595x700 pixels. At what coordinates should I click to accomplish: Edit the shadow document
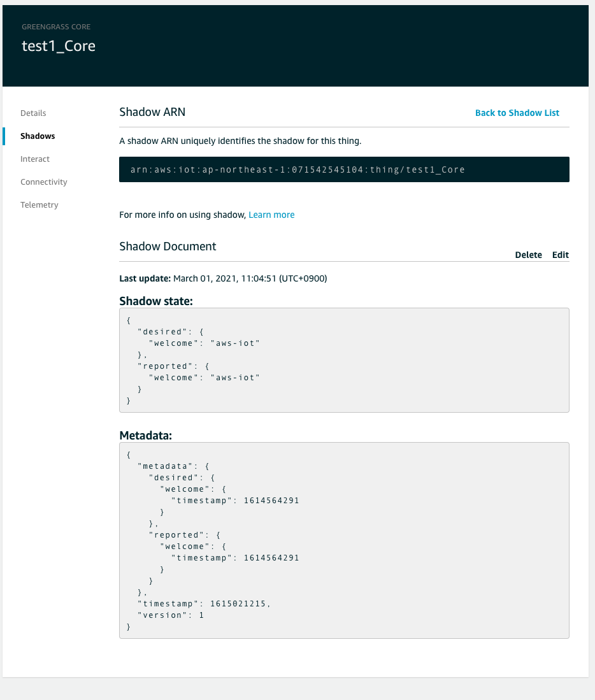pos(560,255)
